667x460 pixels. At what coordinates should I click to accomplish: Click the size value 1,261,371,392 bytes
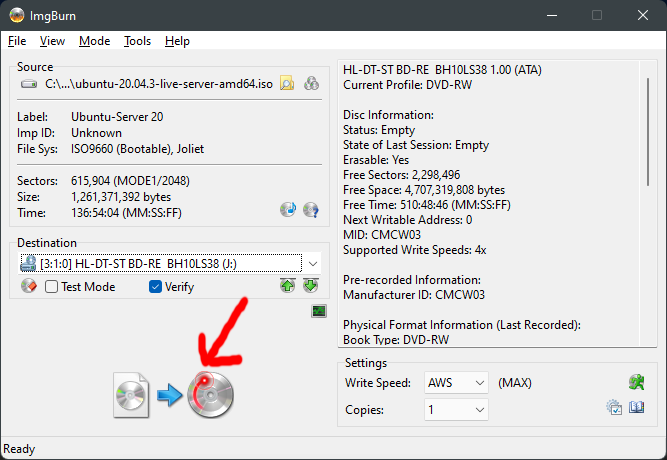click(x=121, y=197)
